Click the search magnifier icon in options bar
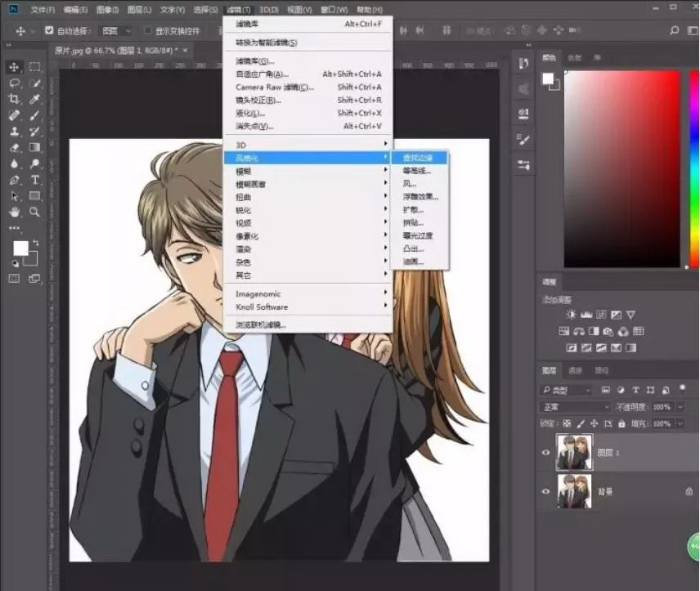 pos(674,30)
